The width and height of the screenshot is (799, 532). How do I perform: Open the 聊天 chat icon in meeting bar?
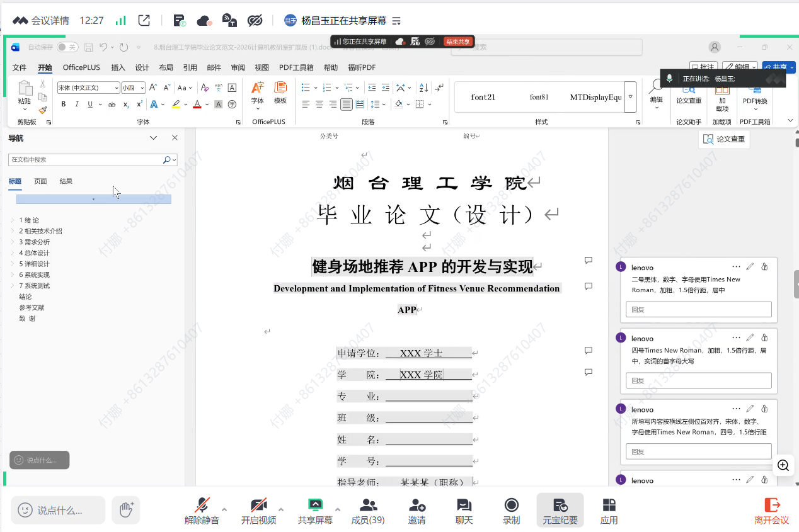tap(464, 511)
